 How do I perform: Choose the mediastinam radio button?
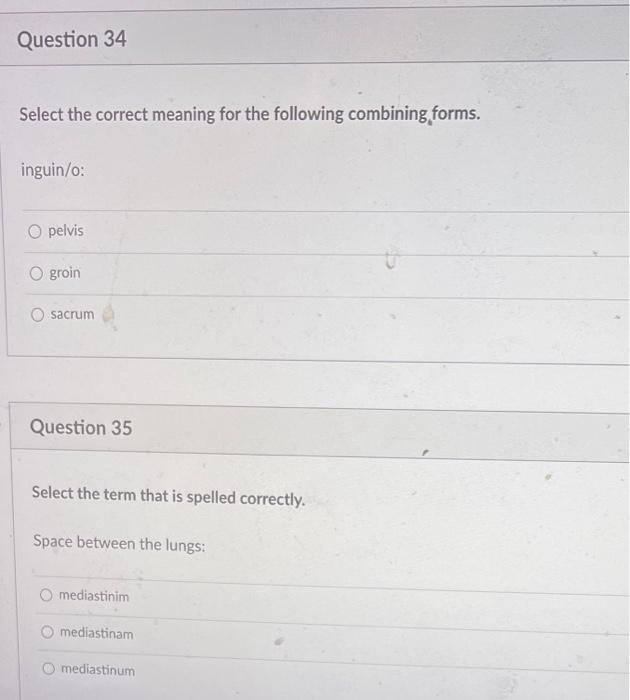(x=47, y=632)
